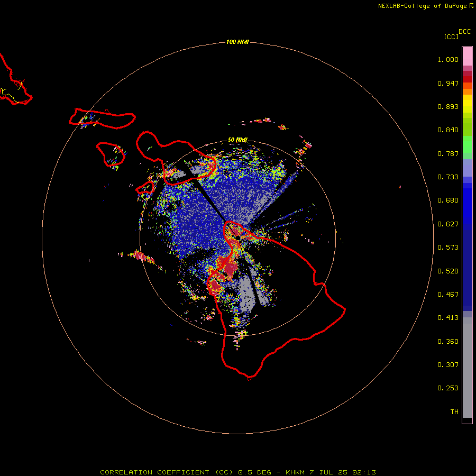
Task: Click the 50 NMI range ring label
Action: 237,140
